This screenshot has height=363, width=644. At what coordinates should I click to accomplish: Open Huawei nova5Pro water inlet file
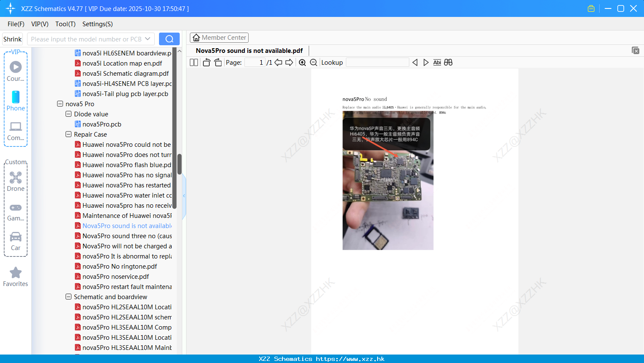pos(123,195)
